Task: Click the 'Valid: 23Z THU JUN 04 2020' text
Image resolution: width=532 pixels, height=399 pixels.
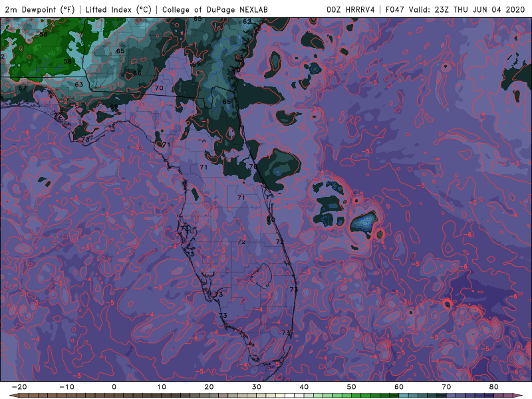Action: [x=467, y=9]
